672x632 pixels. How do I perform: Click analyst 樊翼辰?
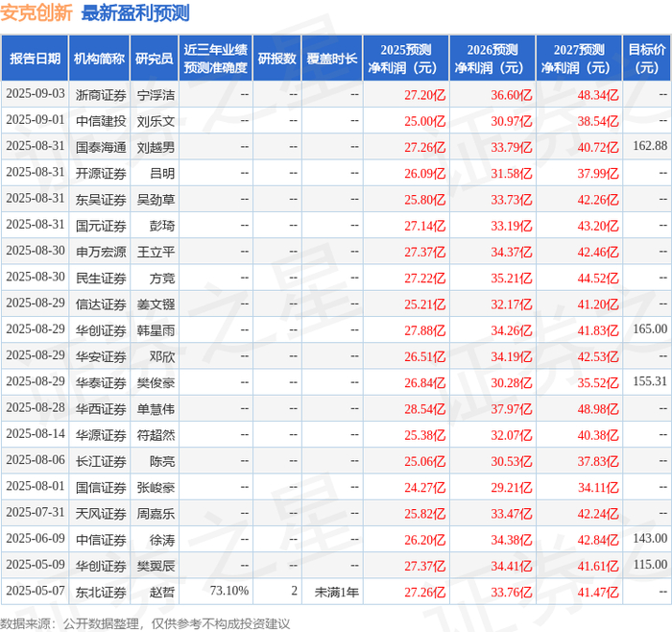tap(156, 566)
